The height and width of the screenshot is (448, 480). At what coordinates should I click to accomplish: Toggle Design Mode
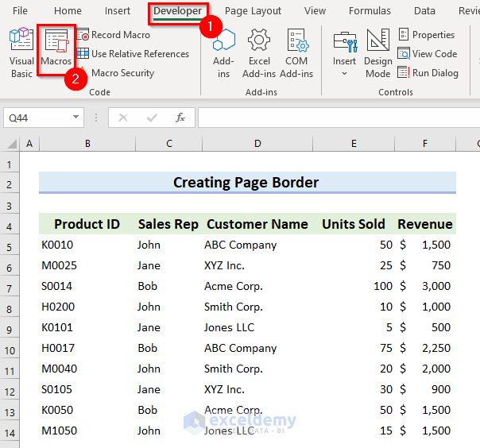(x=378, y=53)
